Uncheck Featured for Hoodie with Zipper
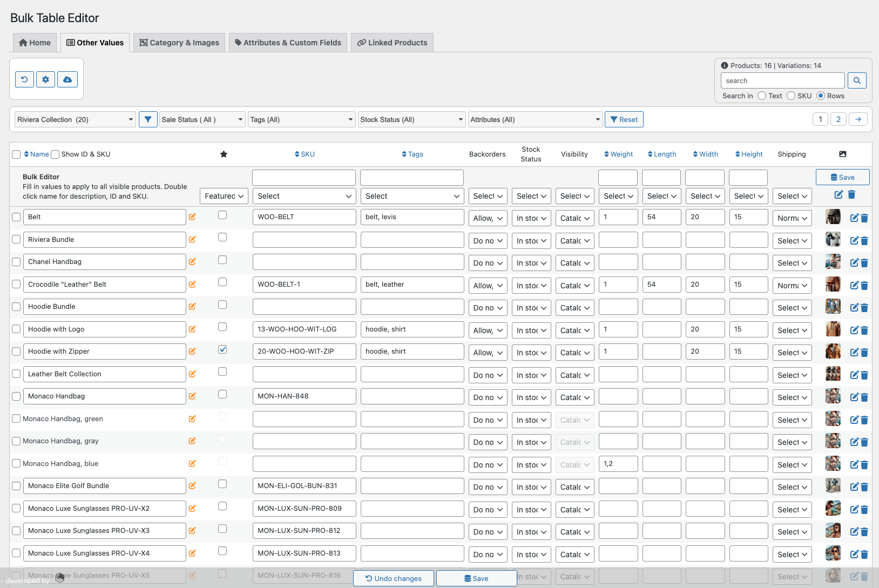This screenshot has height=588, width=879. tap(222, 349)
